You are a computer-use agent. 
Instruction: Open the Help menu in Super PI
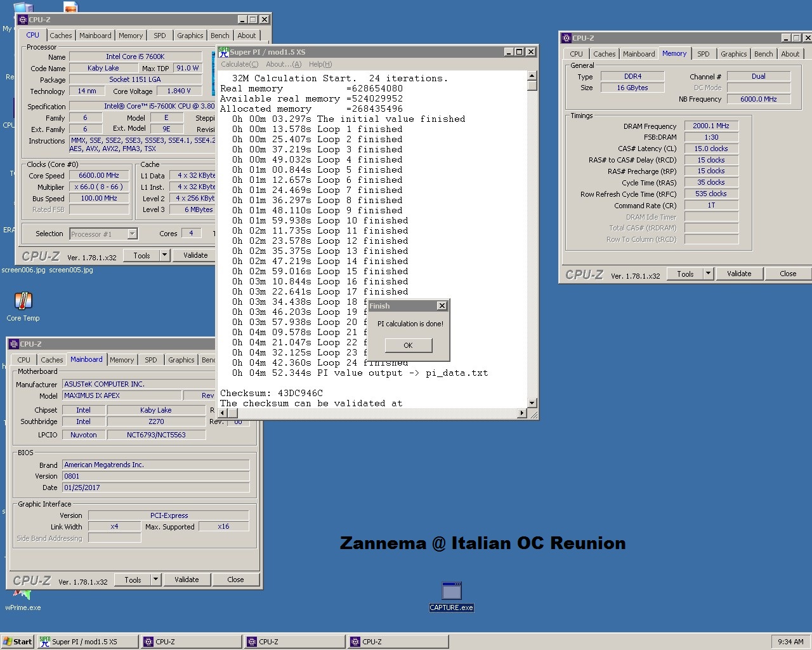tap(320, 64)
